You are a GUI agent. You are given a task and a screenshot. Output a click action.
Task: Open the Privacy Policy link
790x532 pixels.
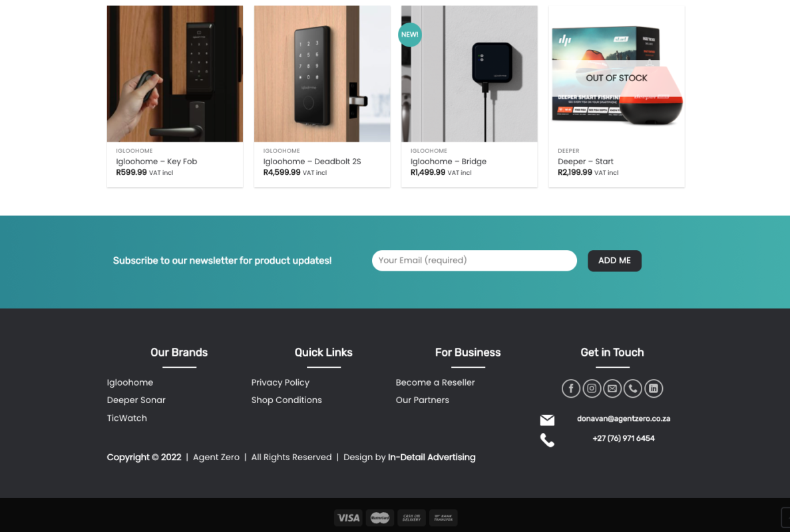(280, 382)
